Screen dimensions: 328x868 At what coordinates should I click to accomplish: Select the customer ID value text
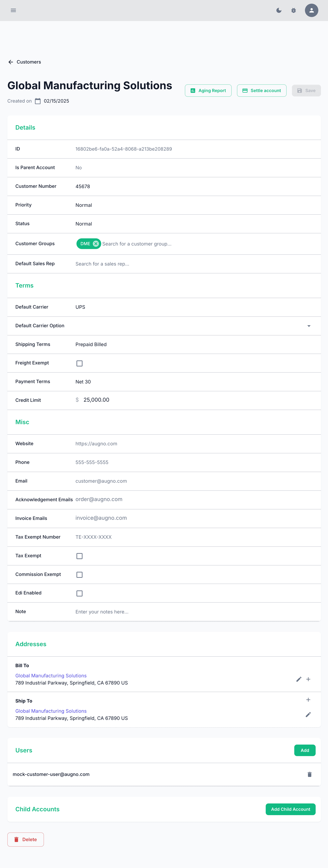click(124, 149)
